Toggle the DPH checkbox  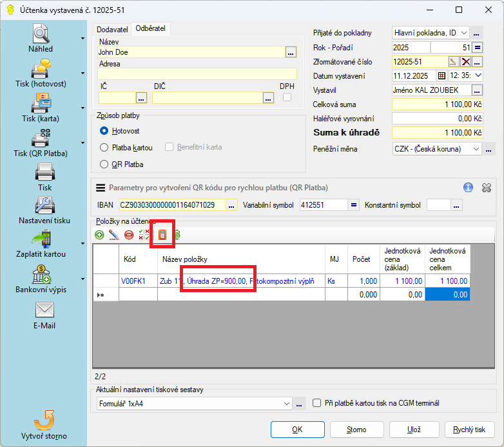click(287, 97)
